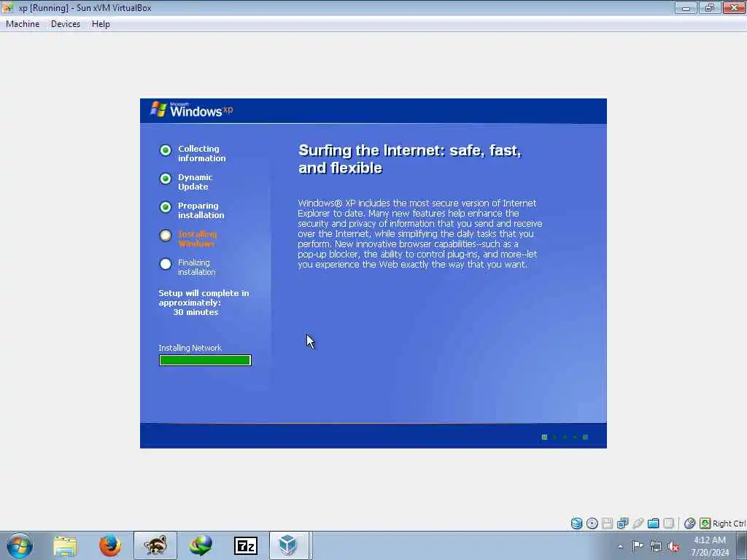Click the greyed virtualization status icon

668,524
